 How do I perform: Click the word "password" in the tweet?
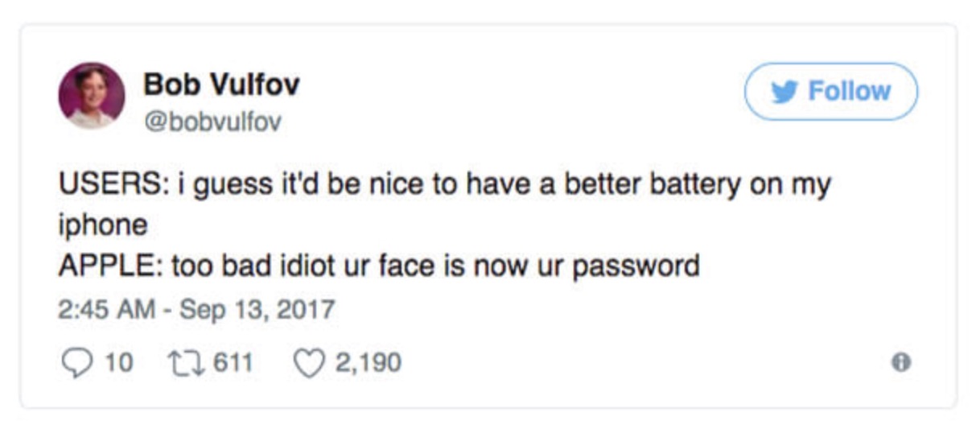[636, 265]
